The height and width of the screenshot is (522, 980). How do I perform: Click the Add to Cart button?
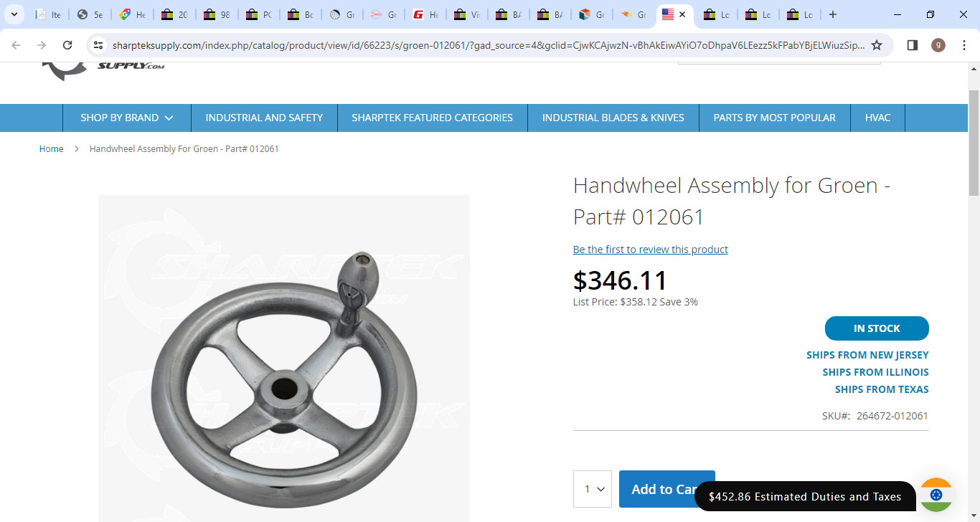[666, 489]
